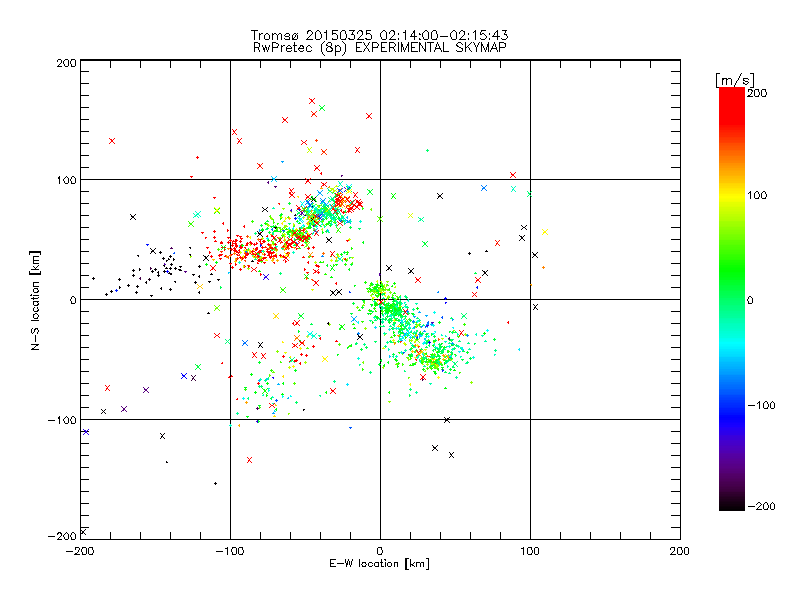Click the y-axis tick label "100"
This screenshot has height=600, width=800.
[66, 180]
